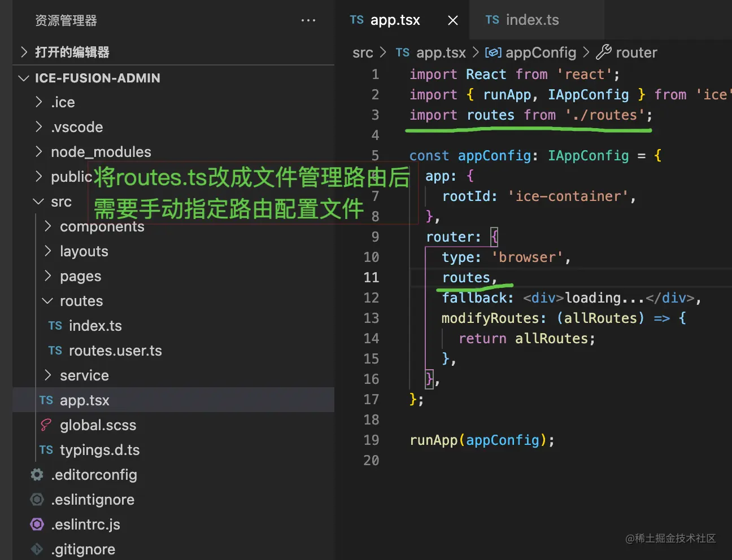
Task: Click 'browser' type value on line 10
Action: 528,257
